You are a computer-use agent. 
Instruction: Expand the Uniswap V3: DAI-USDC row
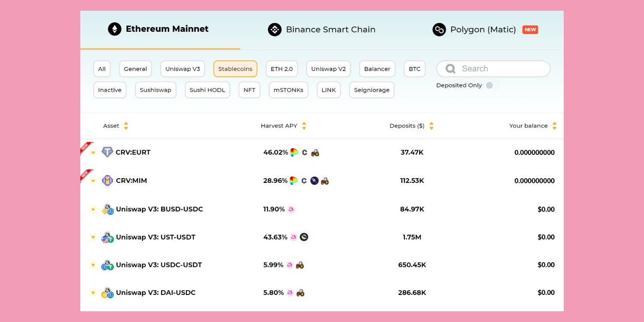[93, 293]
